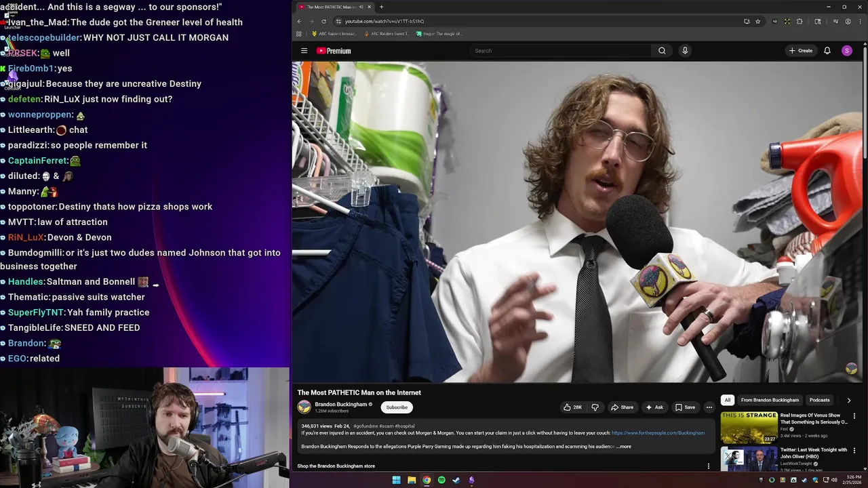Click chat user telescopebuilder name
The width and height of the screenshot is (868, 488).
click(x=44, y=37)
